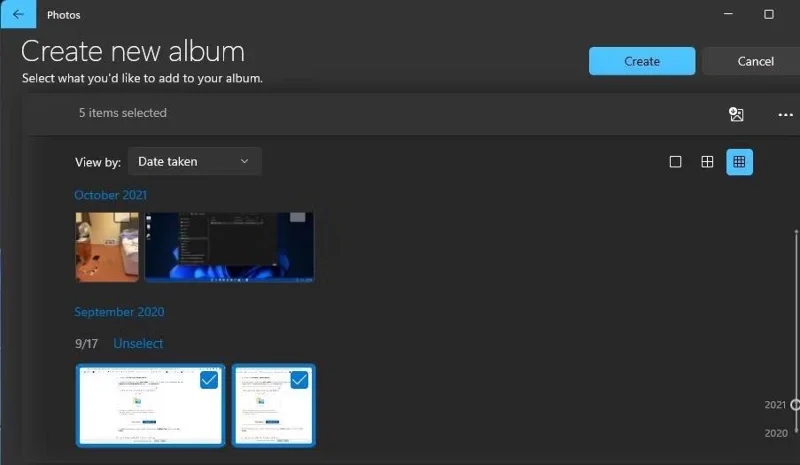Select the Windows desktop screenshot thumbnail
The image size is (800, 465).
click(229, 247)
